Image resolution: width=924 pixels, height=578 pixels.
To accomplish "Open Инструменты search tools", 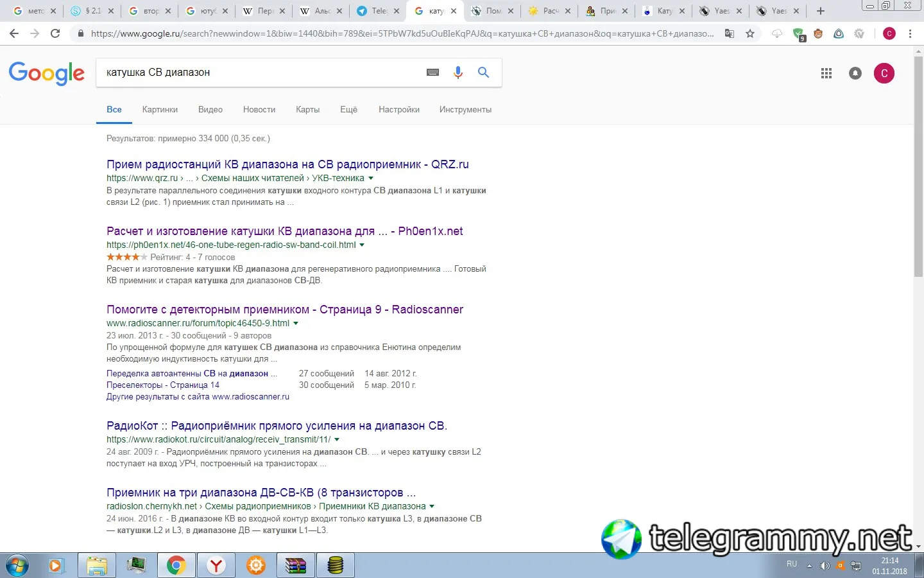I will click(x=465, y=110).
